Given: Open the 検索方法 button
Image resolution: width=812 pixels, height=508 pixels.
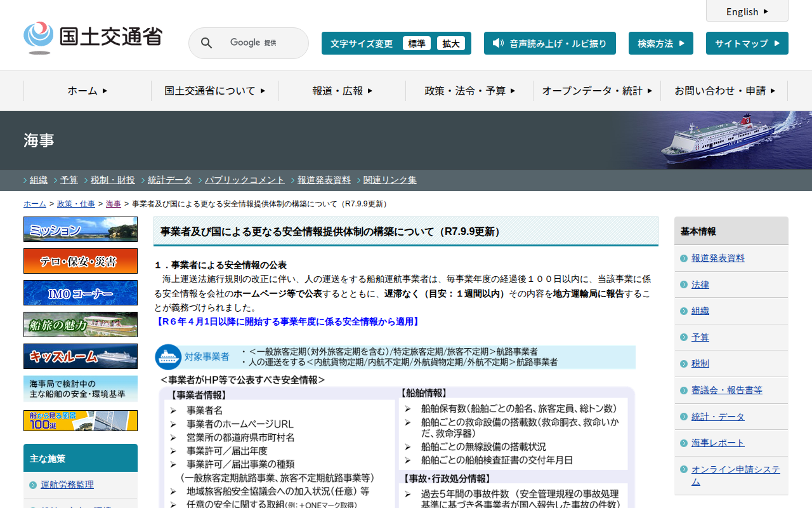Looking at the screenshot, I should (661, 43).
